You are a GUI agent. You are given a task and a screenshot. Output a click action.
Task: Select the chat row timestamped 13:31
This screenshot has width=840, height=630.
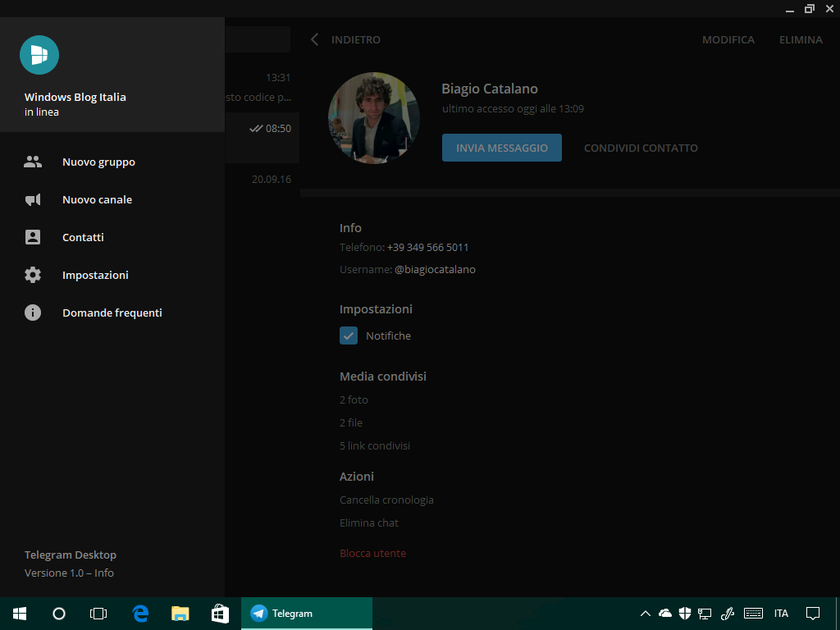[262, 87]
